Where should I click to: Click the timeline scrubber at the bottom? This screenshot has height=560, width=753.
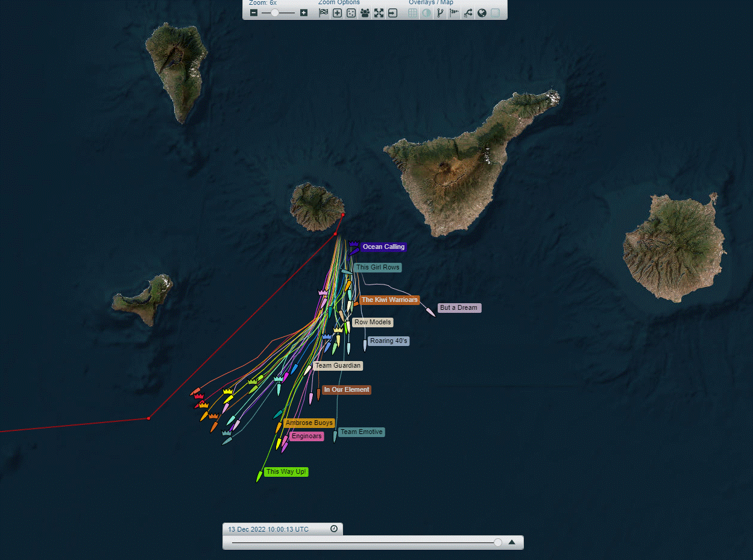pyautogui.click(x=497, y=542)
